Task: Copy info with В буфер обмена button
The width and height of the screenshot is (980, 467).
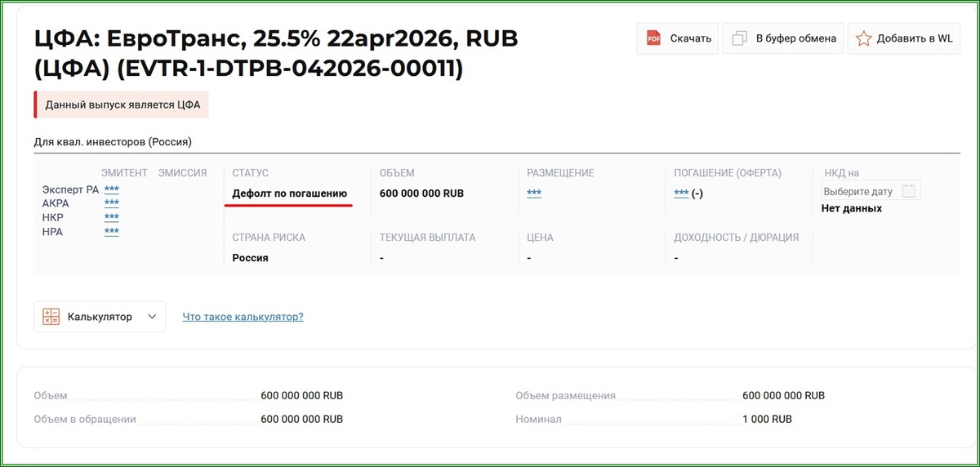Action: pyautogui.click(x=784, y=38)
